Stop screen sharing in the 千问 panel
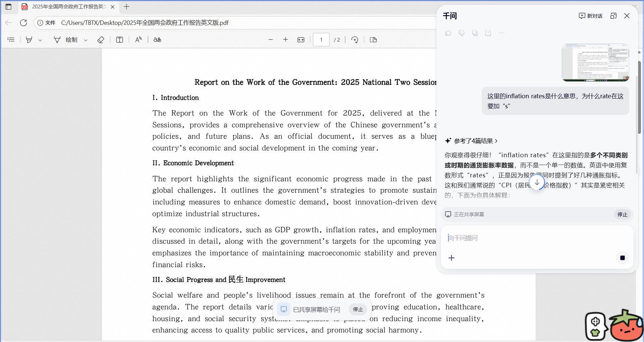Viewport: 644px width, 342px height. coord(623,214)
